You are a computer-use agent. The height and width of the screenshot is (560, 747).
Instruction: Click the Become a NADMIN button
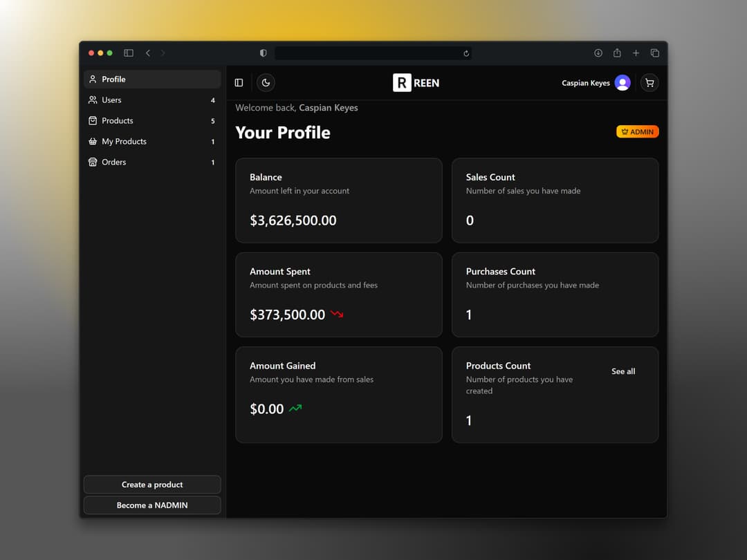tap(152, 505)
